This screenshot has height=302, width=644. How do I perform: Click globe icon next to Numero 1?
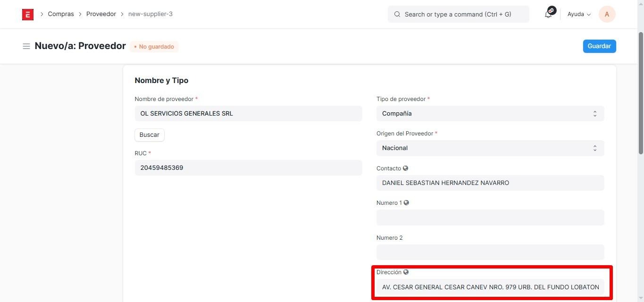[406, 203]
